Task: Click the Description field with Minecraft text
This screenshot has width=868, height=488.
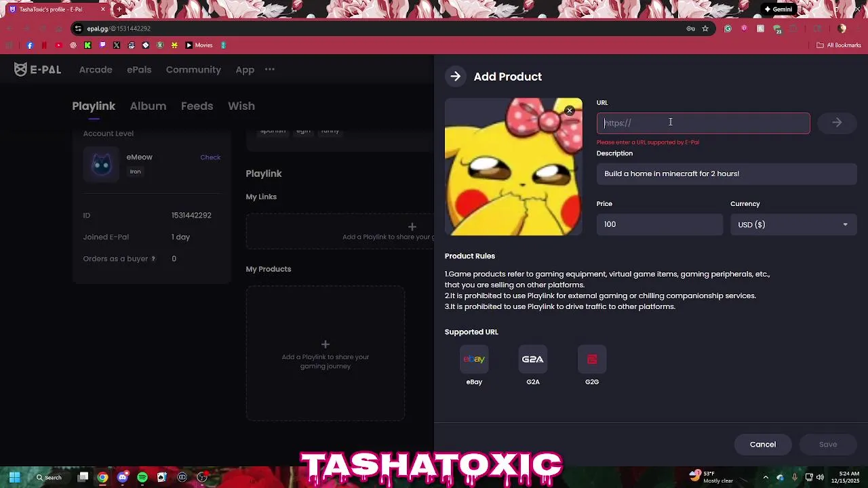Action: click(726, 174)
